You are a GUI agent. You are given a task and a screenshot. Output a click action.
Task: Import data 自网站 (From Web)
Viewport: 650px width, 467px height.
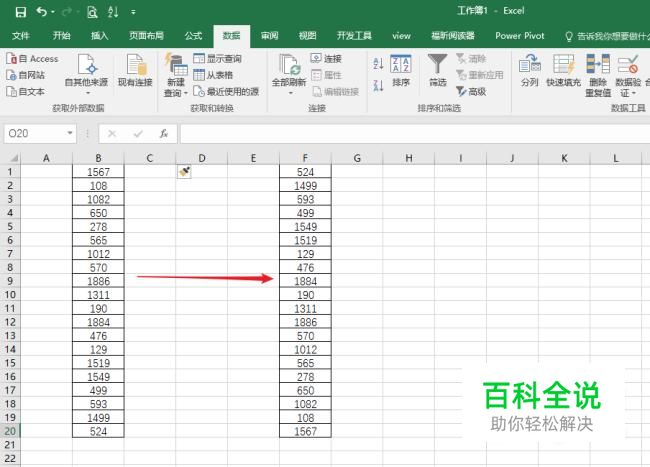pyautogui.click(x=26, y=75)
